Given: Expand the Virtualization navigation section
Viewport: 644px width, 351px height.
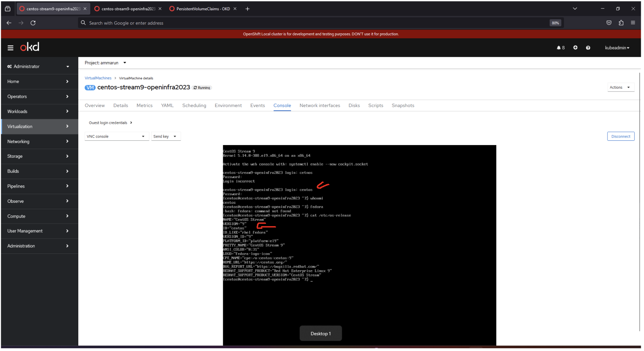Looking at the screenshot, I should [39, 127].
